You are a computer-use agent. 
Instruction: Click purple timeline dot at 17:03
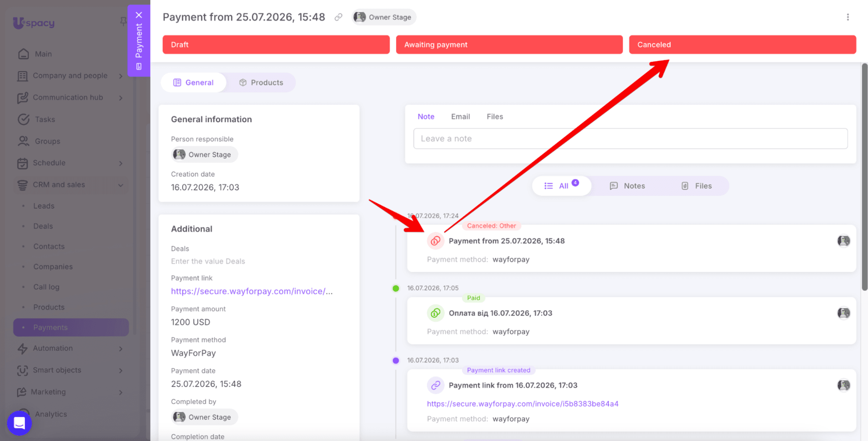pos(396,360)
